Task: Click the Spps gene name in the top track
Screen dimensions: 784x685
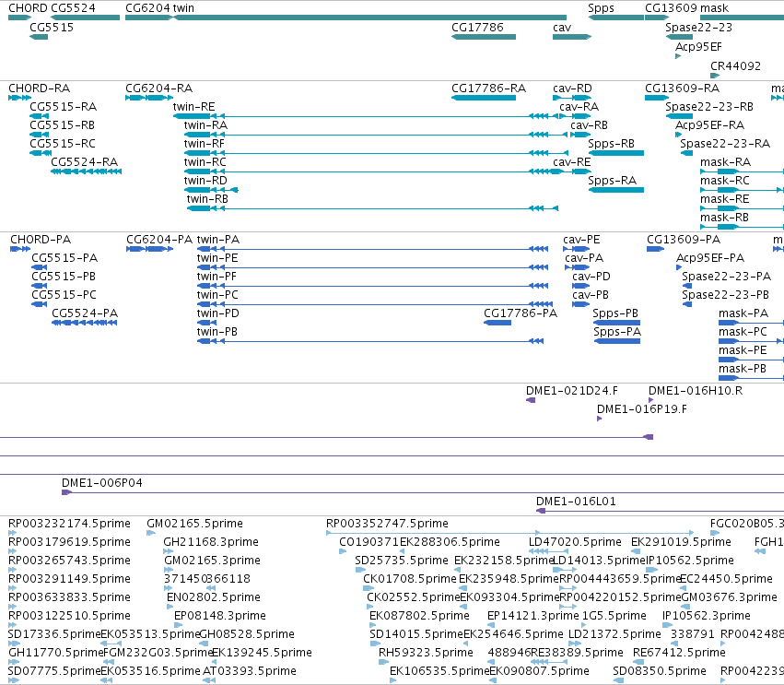Action: (x=601, y=8)
